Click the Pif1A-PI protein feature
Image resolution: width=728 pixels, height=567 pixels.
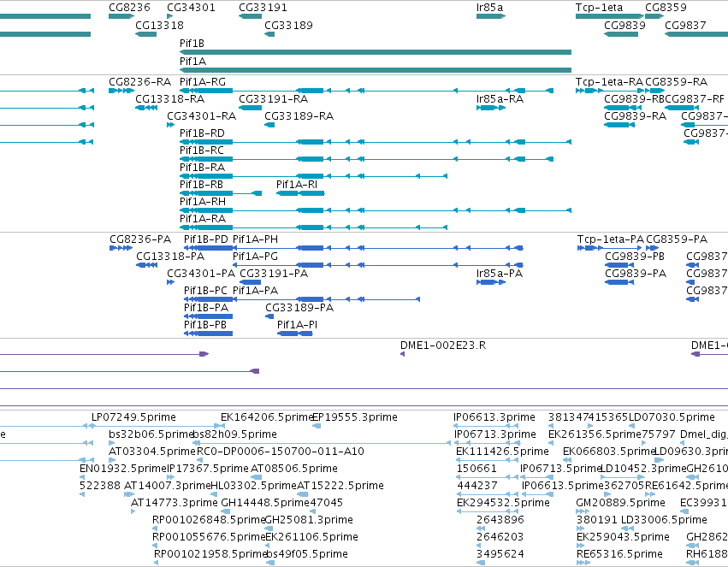pyautogui.click(x=295, y=334)
